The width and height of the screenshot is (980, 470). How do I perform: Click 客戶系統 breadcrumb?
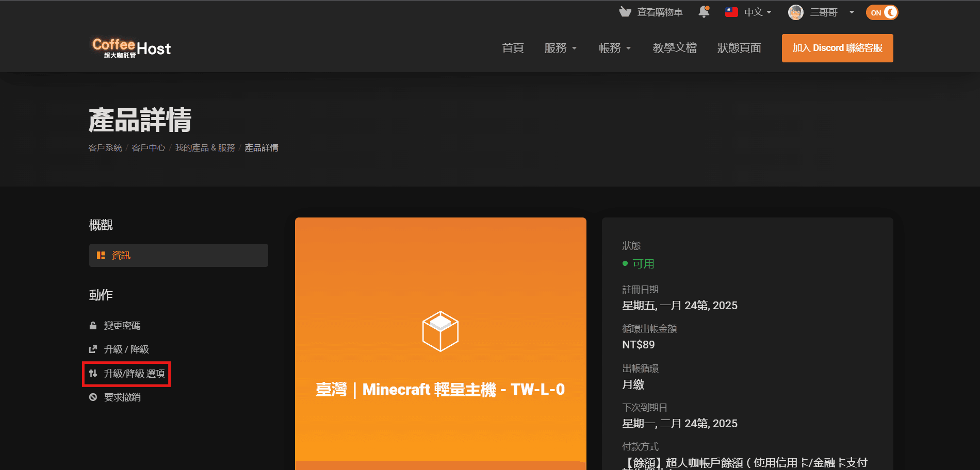tap(105, 148)
